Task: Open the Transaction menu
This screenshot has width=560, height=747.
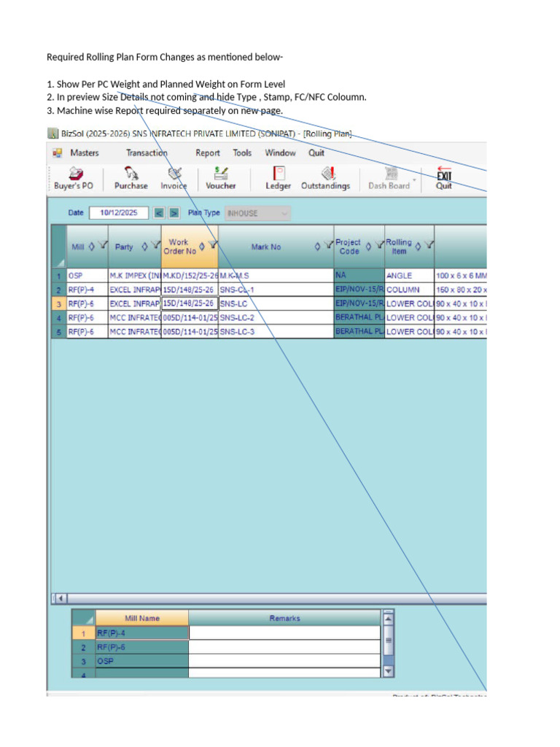Action: point(147,153)
